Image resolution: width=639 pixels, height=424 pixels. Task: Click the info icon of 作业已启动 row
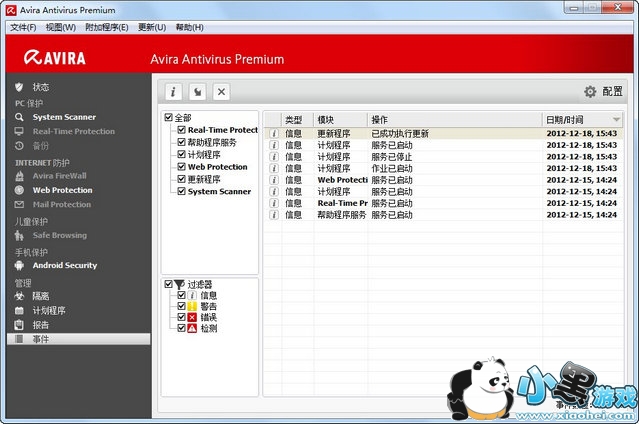click(274, 168)
